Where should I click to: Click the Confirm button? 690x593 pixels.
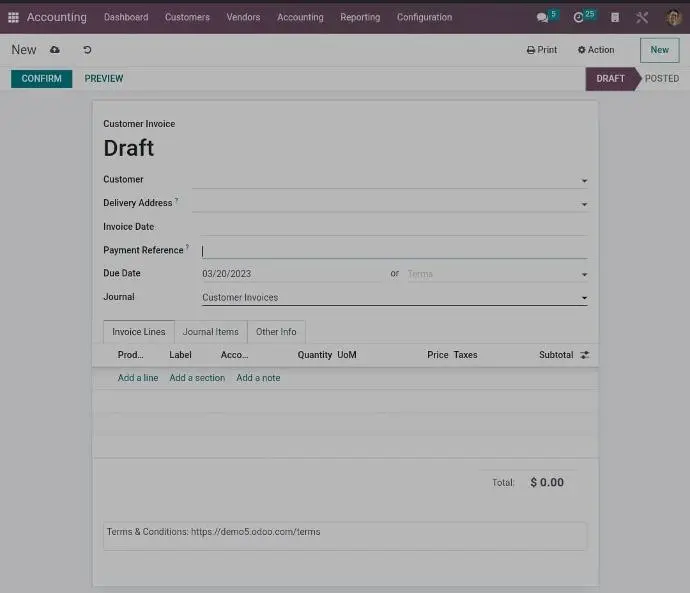pos(41,79)
